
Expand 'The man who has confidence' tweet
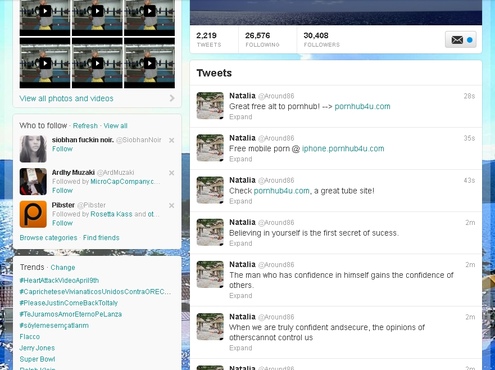click(240, 296)
